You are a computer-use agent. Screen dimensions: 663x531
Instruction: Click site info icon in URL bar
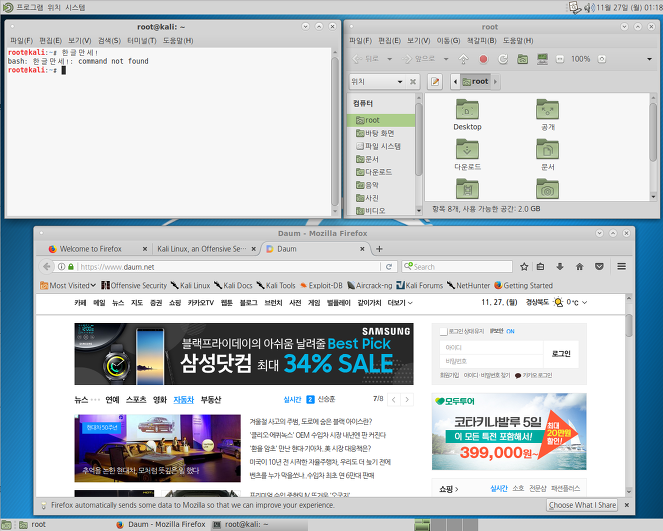(x=61, y=267)
